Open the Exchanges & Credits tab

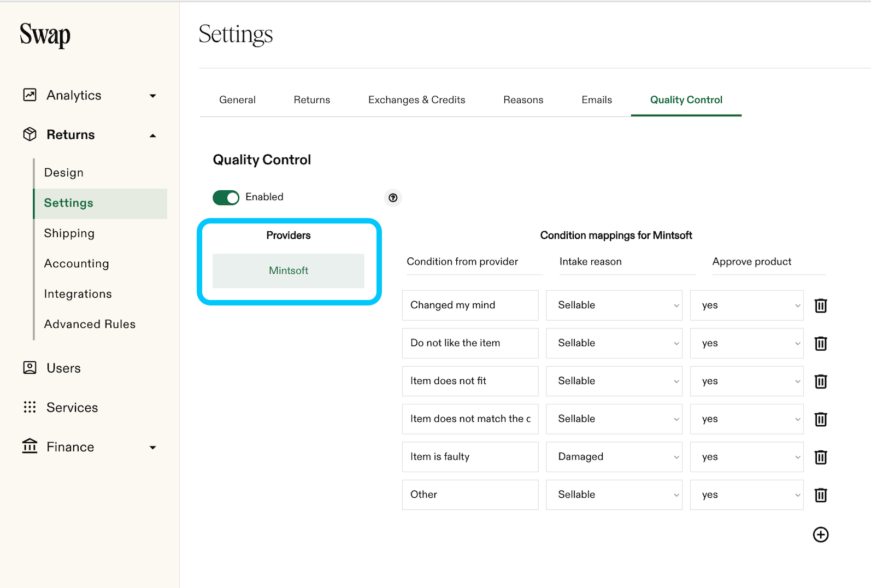tap(417, 100)
